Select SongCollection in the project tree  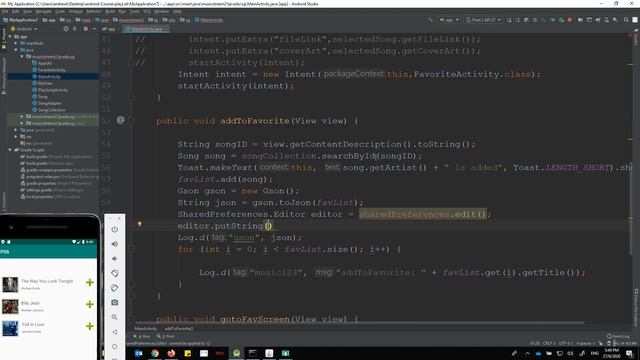click(x=51, y=110)
